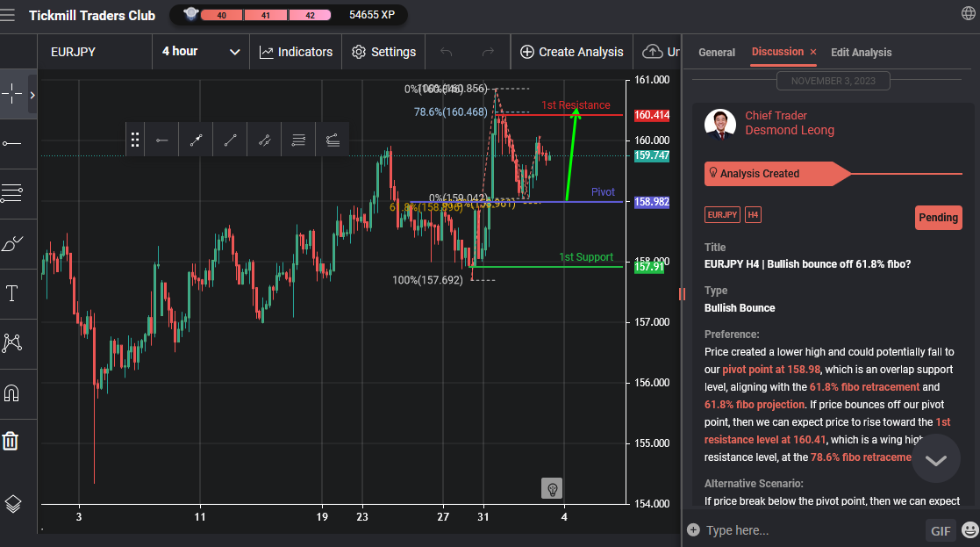980x547 pixels.
Task: Click the 1st Support line label
Action: tap(585, 257)
